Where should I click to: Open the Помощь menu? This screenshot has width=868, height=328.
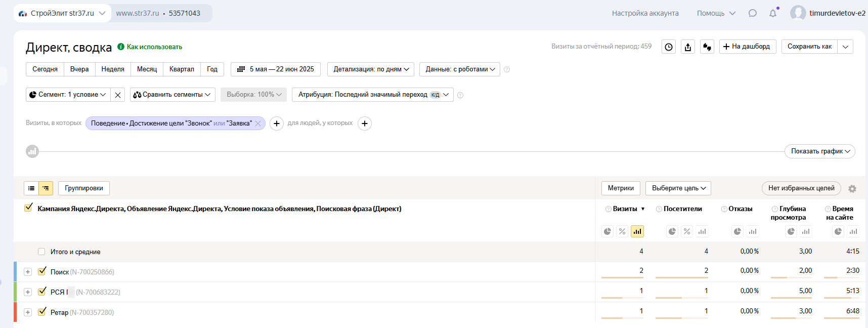716,13
